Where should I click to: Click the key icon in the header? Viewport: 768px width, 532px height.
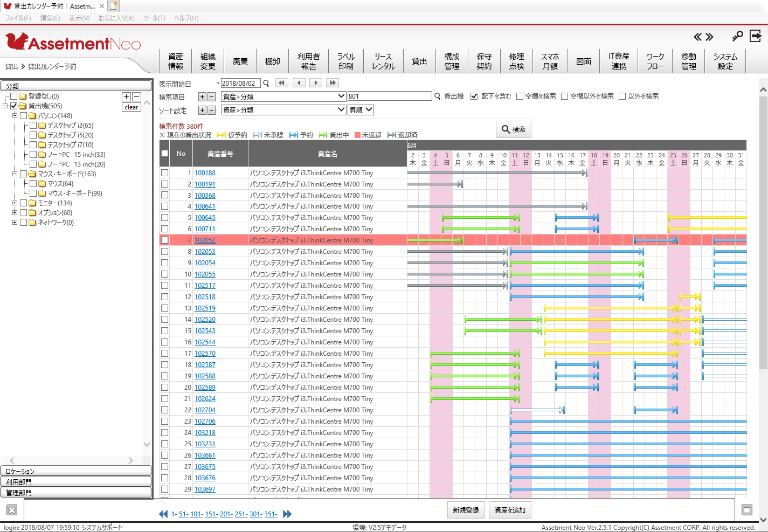pos(737,36)
